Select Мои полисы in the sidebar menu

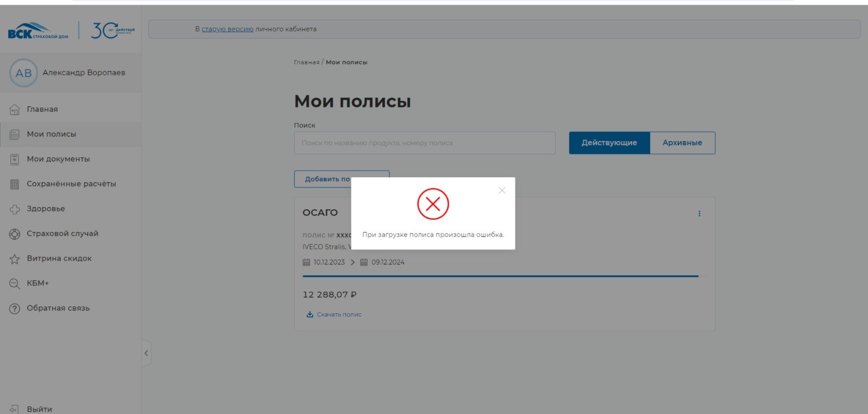pos(52,134)
